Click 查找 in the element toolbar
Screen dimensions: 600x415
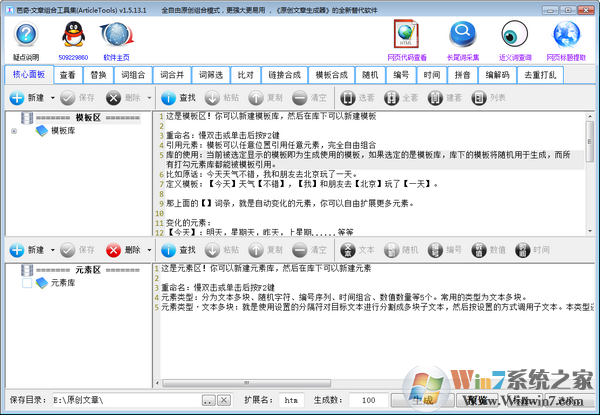point(178,250)
